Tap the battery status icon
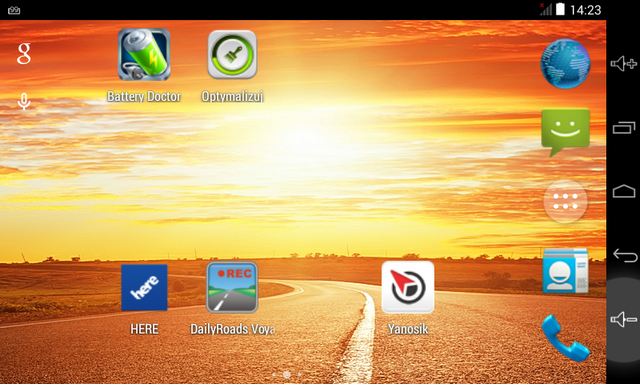The height and width of the screenshot is (384, 640). pos(560,9)
